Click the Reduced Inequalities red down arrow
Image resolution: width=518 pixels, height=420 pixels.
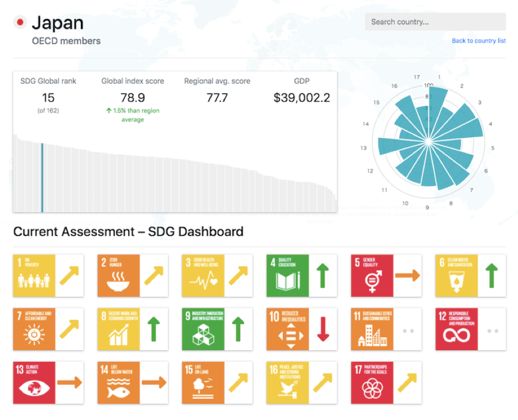point(323,329)
